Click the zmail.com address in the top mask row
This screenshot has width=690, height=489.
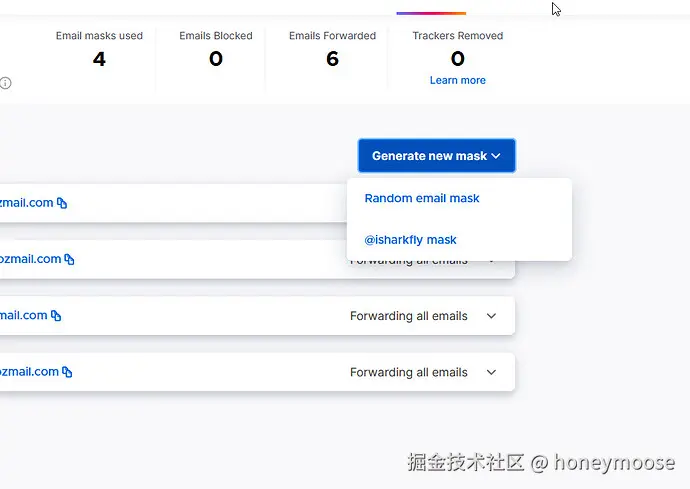tap(26, 203)
